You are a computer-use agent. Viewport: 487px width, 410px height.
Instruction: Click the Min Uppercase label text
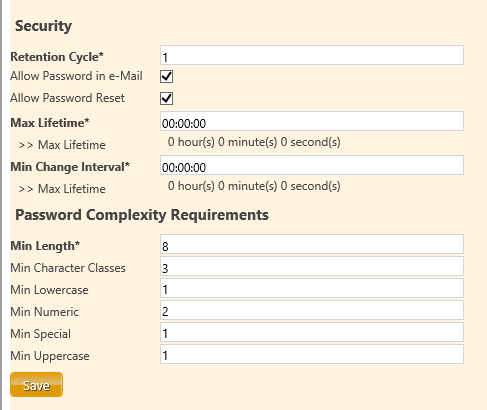click(50, 356)
